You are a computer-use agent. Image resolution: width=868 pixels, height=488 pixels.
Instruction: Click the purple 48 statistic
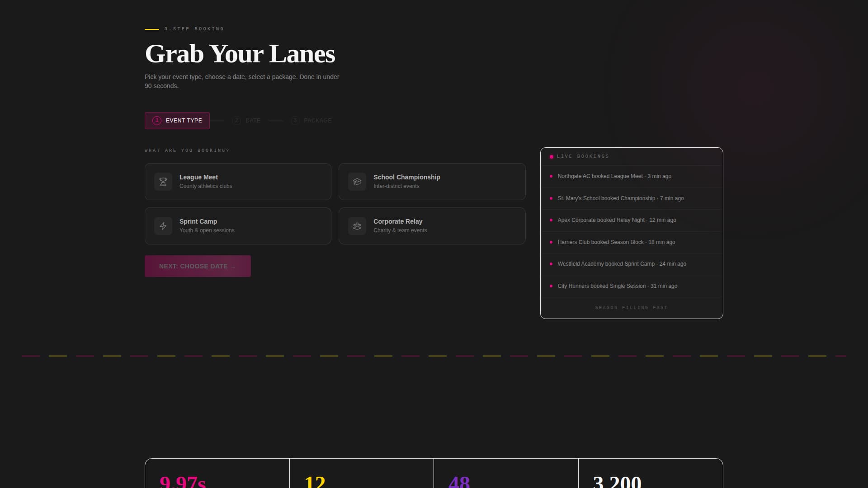(459, 481)
